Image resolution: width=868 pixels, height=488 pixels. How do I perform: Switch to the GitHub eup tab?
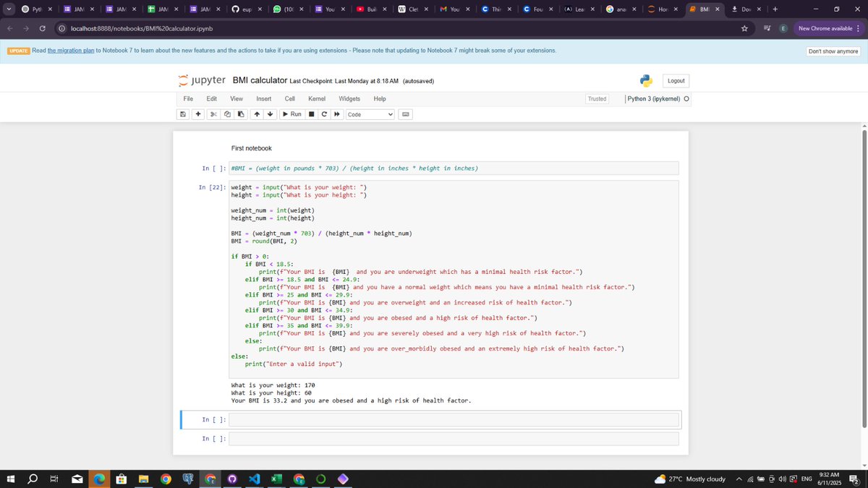point(247,9)
